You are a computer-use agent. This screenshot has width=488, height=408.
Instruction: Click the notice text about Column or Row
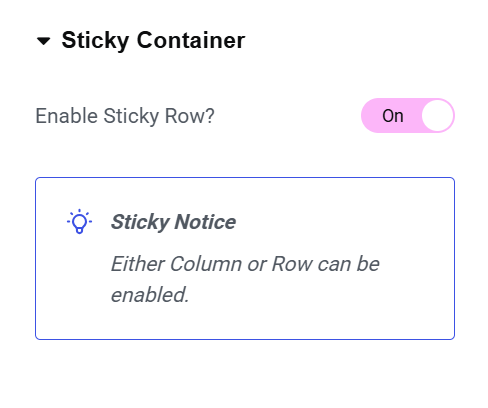pyautogui.click(x=245, y=279)
